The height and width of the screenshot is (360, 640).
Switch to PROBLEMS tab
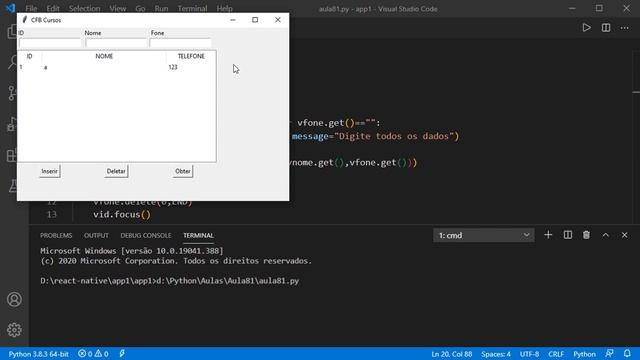pos(56,236)
